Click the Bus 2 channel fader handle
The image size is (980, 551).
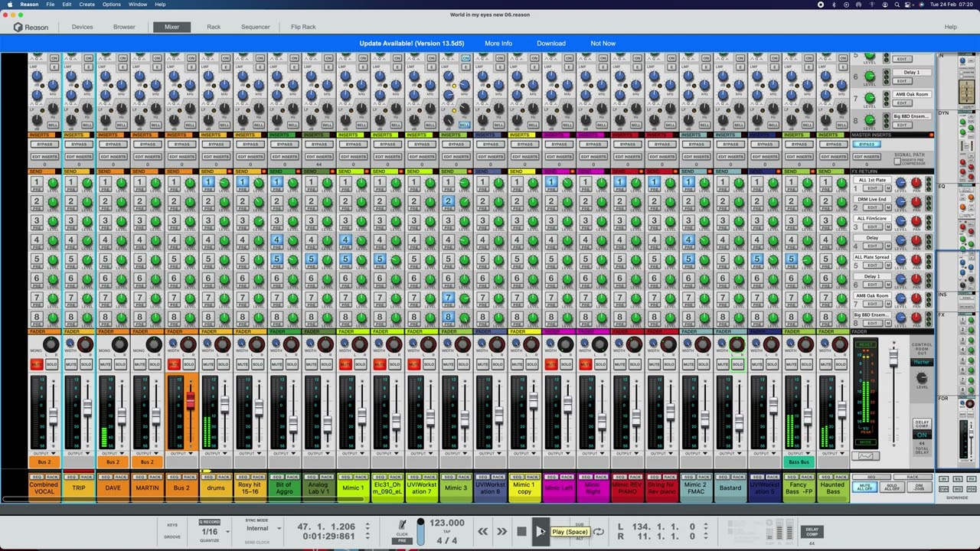click(190, 400)
